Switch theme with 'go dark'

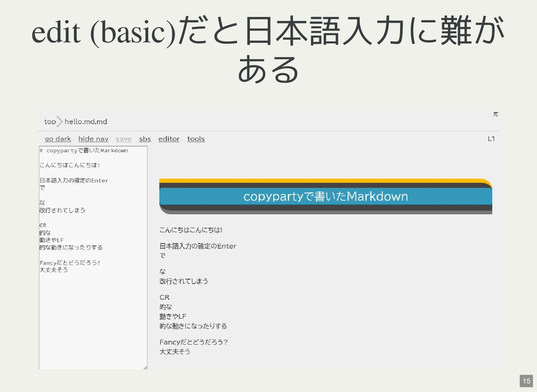pyautogui.click(x=58, y=139)
